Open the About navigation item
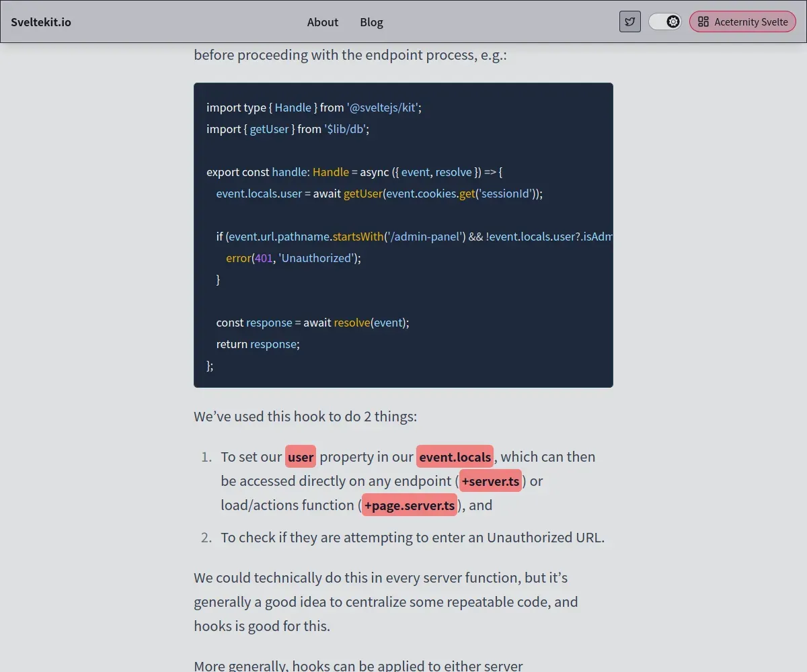The height and width of the screenshot is (672, 807). 323,22
